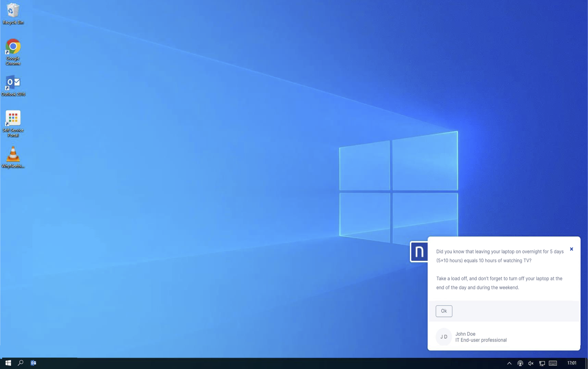Open the Windows Start menu
The height and width of the screenshot is (369, 588).
[x=8, y=363]
